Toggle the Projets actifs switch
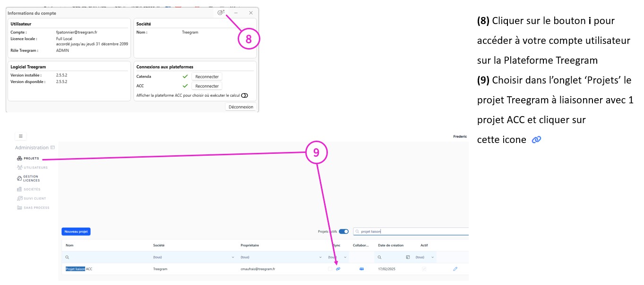This screenshot has width=644, height=285. point(343,232)
